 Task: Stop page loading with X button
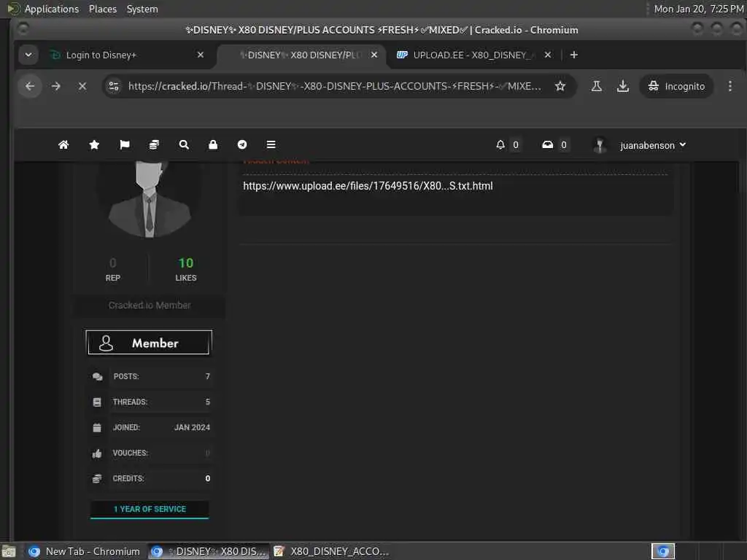(x=82, y=86)
